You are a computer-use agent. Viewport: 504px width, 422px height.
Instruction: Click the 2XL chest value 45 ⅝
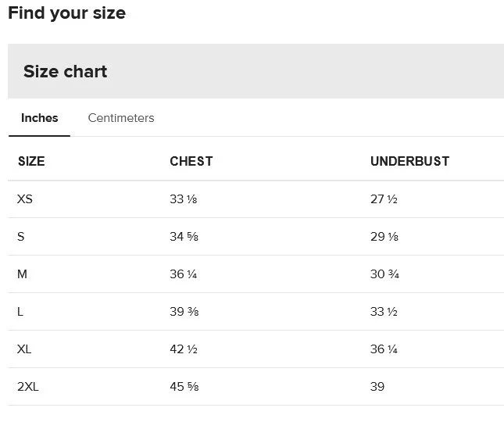[x=184, y=387]
